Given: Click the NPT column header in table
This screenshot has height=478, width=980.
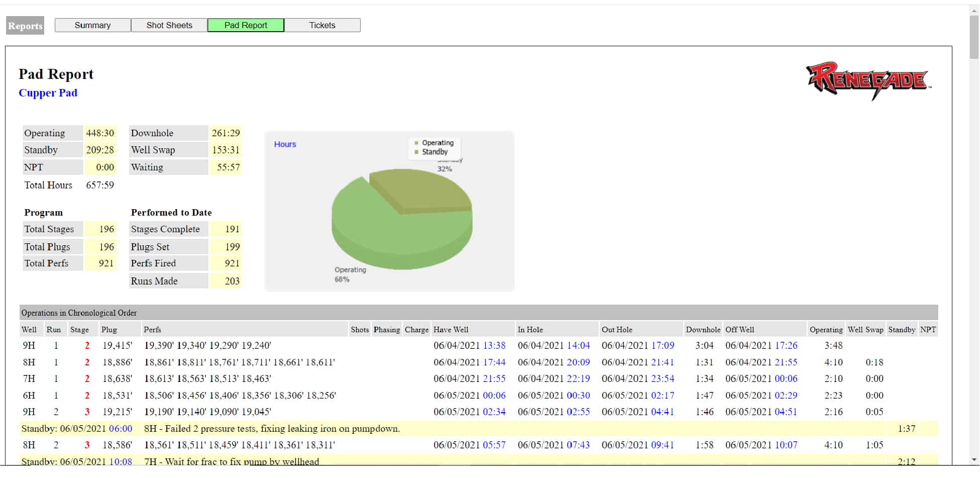Looking at the screenshot, I should click(928, 330).
